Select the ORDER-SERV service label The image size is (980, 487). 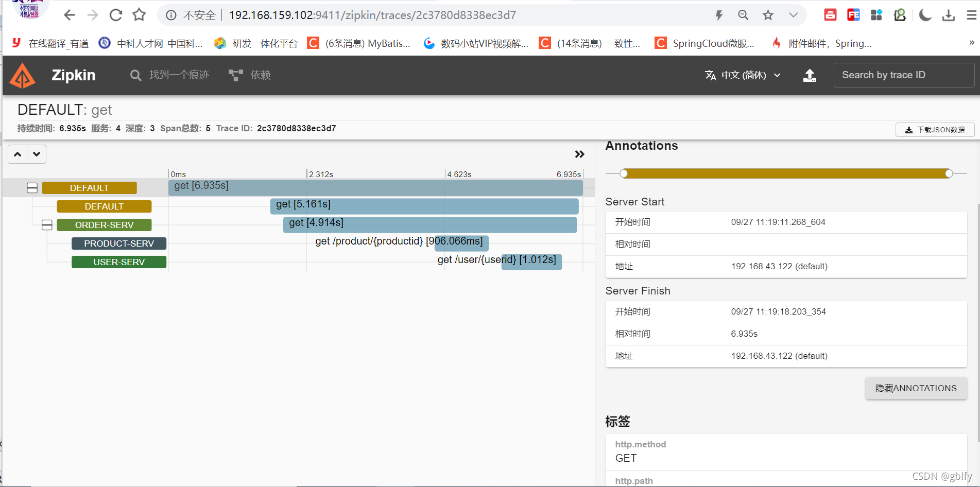pyautogui.click(x=104, y=225)
